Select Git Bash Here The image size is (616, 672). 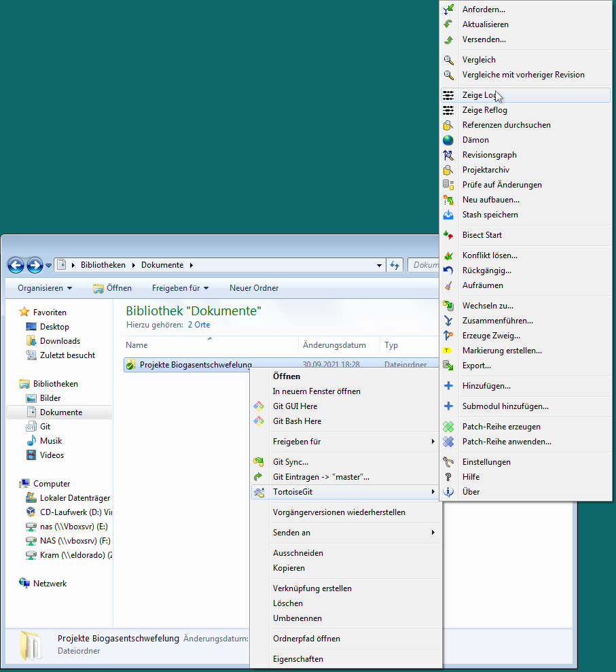click(346, 421)
